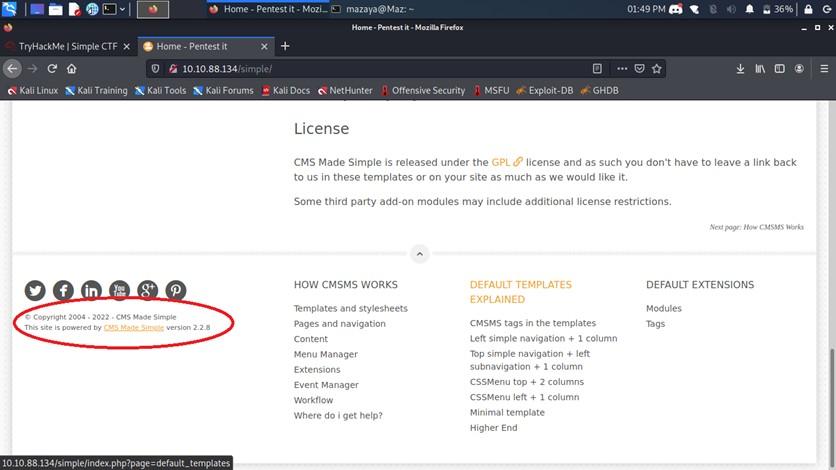This screenshot has height=470, width=836.
Task: Go to Next page: How CMSMS Works
Action: (756, 227)
